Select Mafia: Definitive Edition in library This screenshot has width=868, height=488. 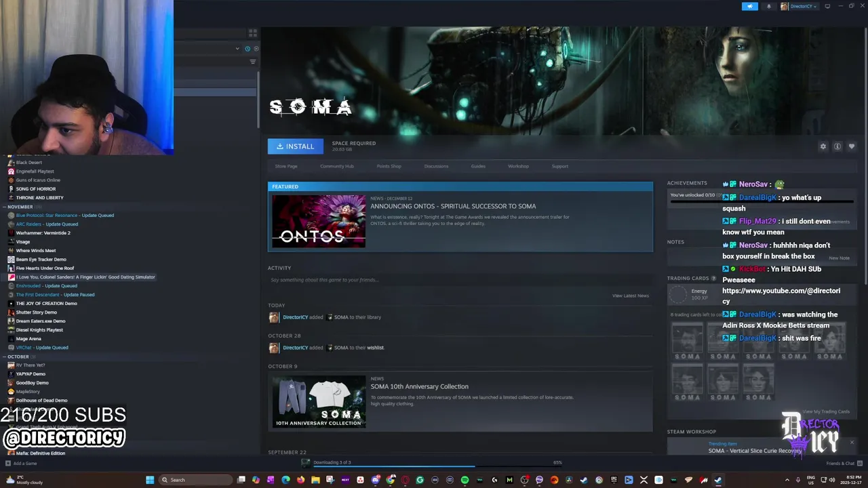coord(40,453)
